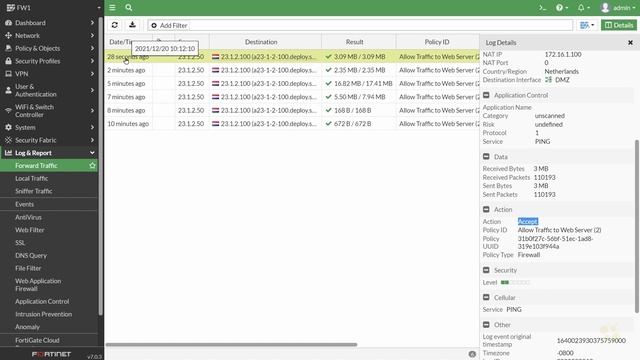
Task: Collapse the Data section
Action: point(486,157)
